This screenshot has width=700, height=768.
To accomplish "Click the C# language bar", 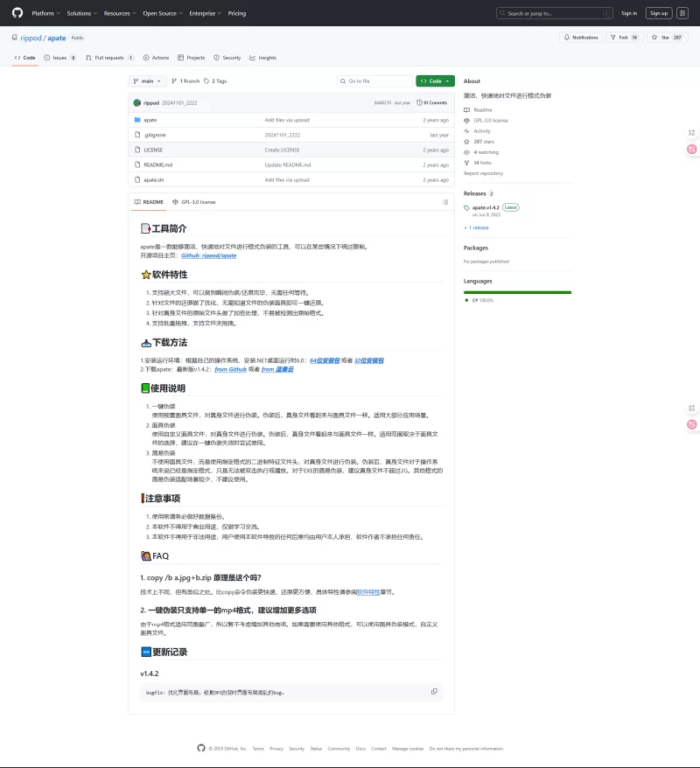I will [517, 292].
